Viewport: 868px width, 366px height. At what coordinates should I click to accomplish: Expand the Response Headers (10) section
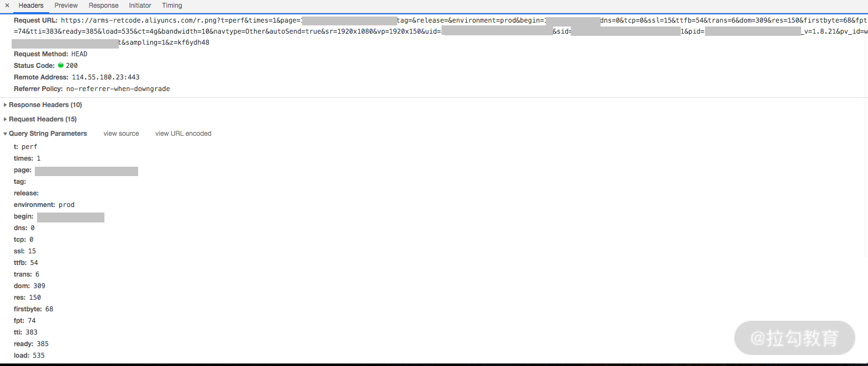[x=45, y=105]
